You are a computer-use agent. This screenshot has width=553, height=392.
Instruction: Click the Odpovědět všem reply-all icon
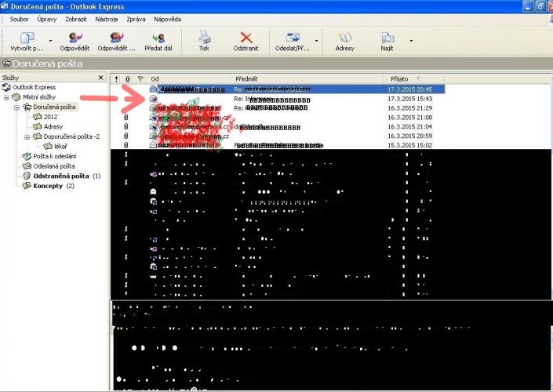116,38
